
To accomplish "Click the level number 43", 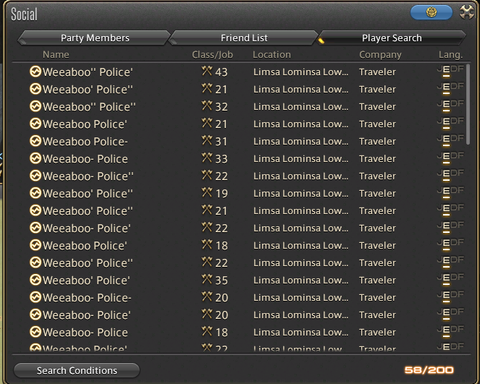I will pyautogui.click(x=221, y=72).
